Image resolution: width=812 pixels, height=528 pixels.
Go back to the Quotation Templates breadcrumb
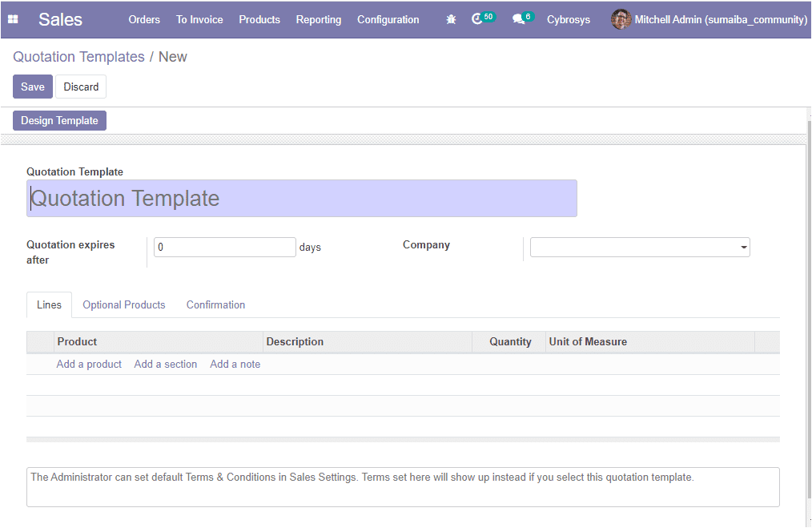click(78, 56)
